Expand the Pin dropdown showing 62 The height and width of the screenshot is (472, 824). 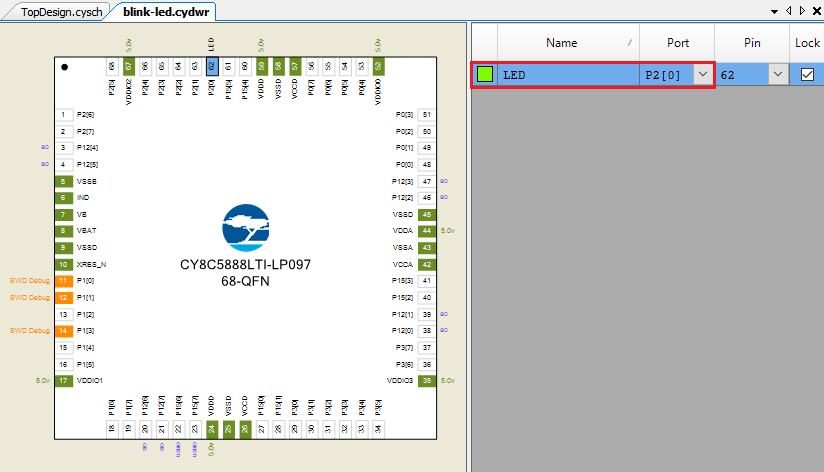[777, 75]
